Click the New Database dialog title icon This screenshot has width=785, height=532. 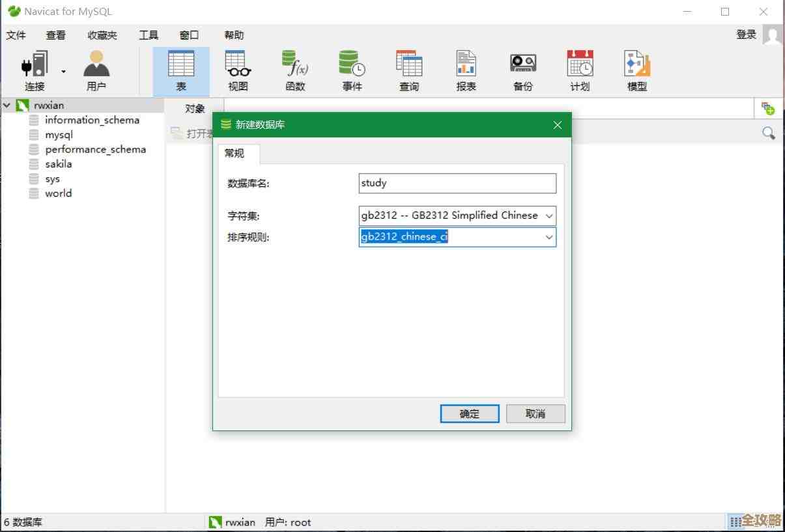[226, 125]
